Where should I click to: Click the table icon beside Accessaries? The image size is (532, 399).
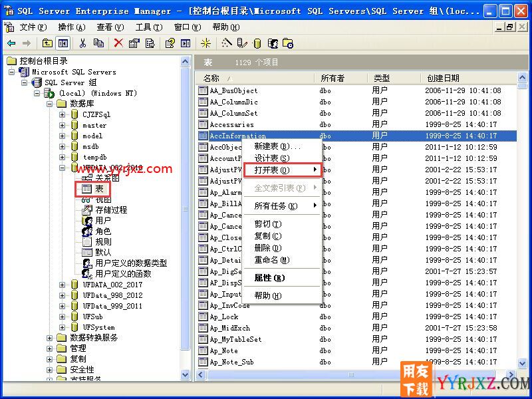(x=203, y=124)
